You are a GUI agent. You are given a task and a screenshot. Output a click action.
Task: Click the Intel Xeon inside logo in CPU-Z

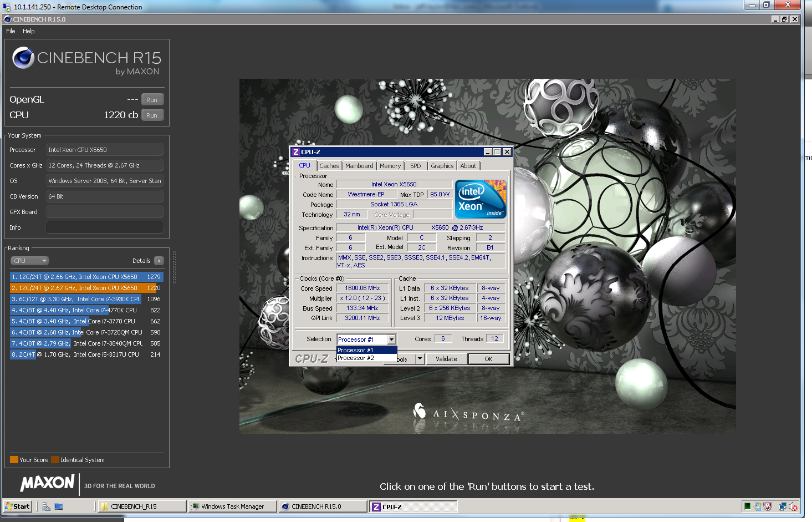(481, 199)
